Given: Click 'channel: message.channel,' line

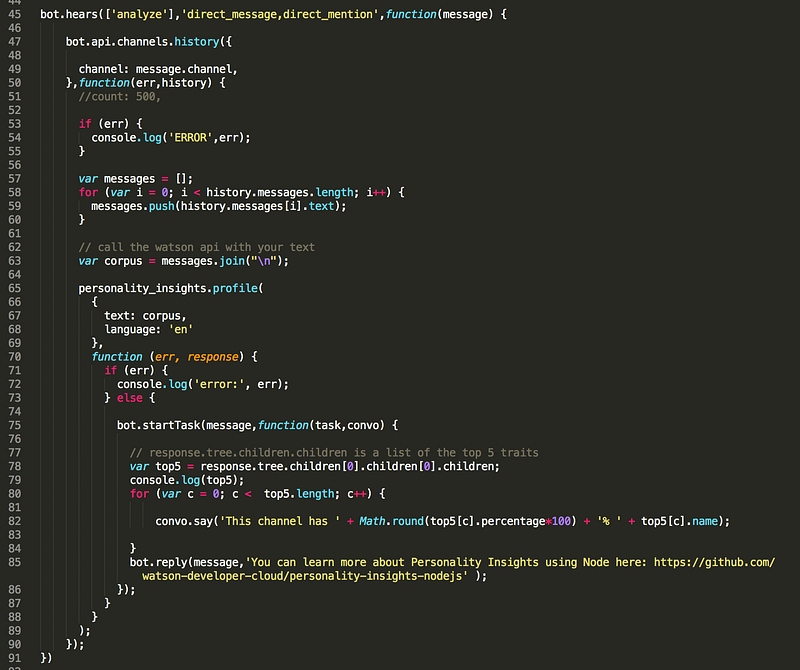Looking at the screenshot, I should tap(158, 69).
